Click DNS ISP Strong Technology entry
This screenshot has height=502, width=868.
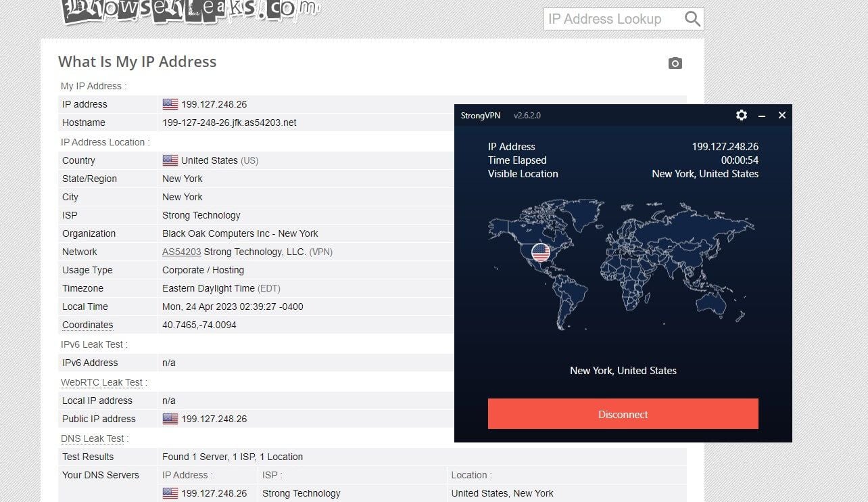point(302,493)
